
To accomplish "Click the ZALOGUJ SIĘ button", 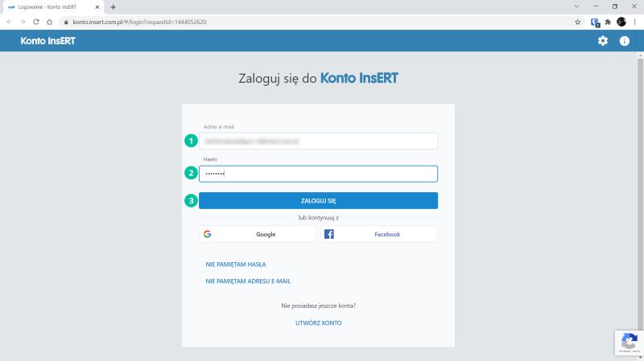I will [x=318, y=201].
